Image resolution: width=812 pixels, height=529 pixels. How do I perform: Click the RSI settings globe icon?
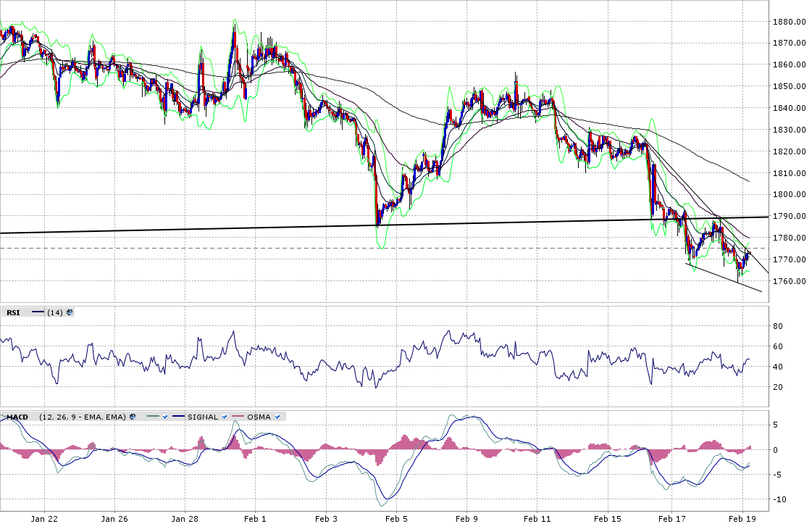[x=70, y=312]
